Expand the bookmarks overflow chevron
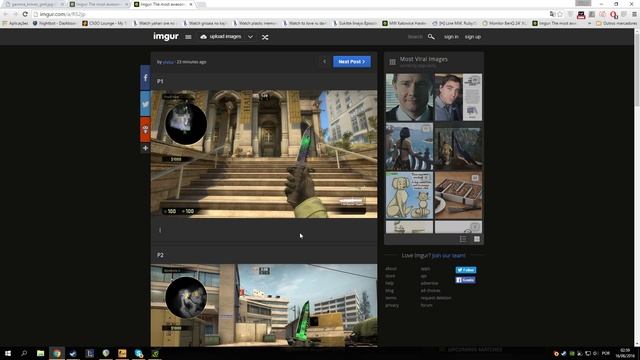The image size is (640, 360). (x=589, y=23)
